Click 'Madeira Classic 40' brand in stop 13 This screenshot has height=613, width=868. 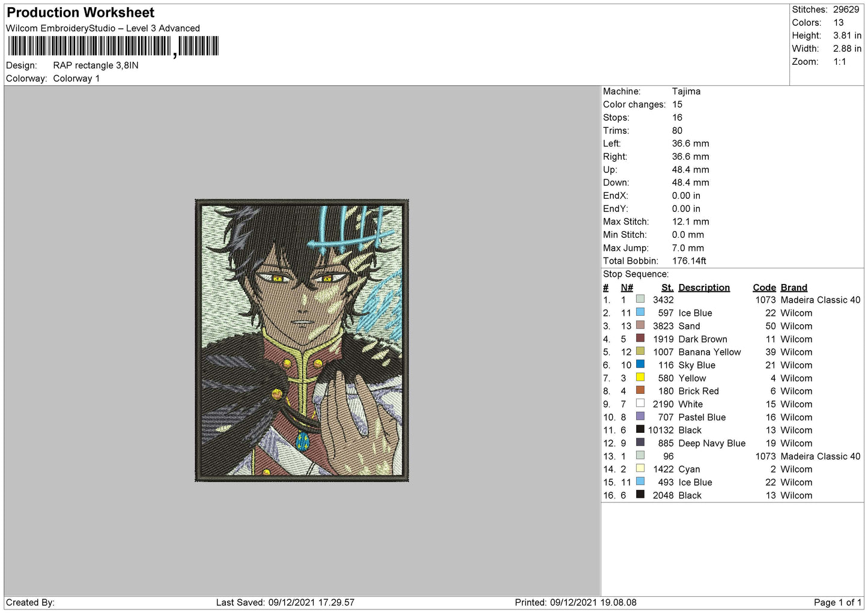821,456
